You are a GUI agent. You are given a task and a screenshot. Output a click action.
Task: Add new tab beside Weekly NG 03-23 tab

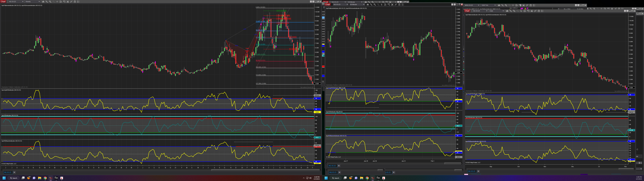(x=14, y=172)
